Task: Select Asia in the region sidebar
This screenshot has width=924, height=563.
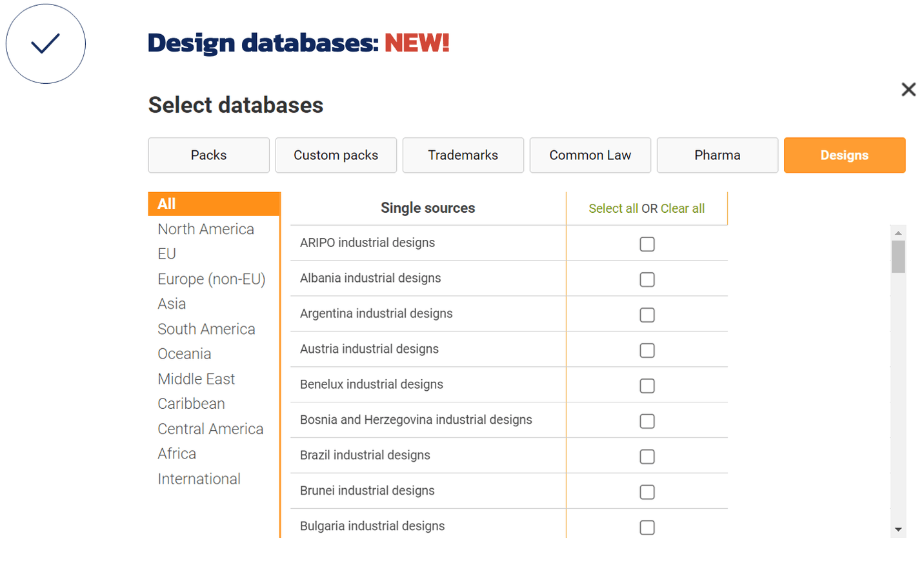Action: click(172, 303)
